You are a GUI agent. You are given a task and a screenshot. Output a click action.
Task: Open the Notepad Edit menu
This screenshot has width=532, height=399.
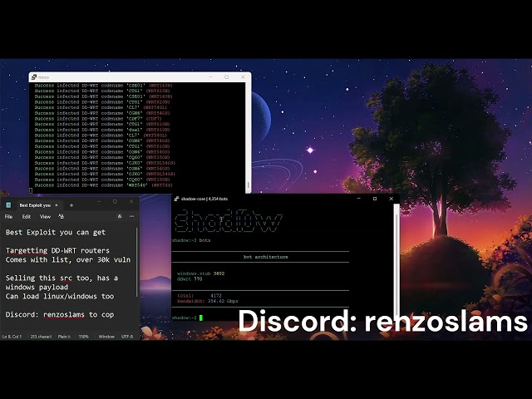click(26, 216)
